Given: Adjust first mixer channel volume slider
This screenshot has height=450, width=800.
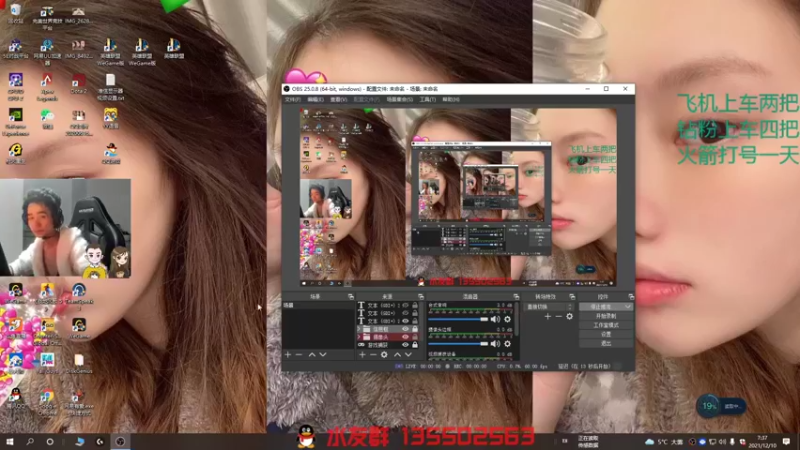Looking at the screenshot, I should tap(458, 319).
